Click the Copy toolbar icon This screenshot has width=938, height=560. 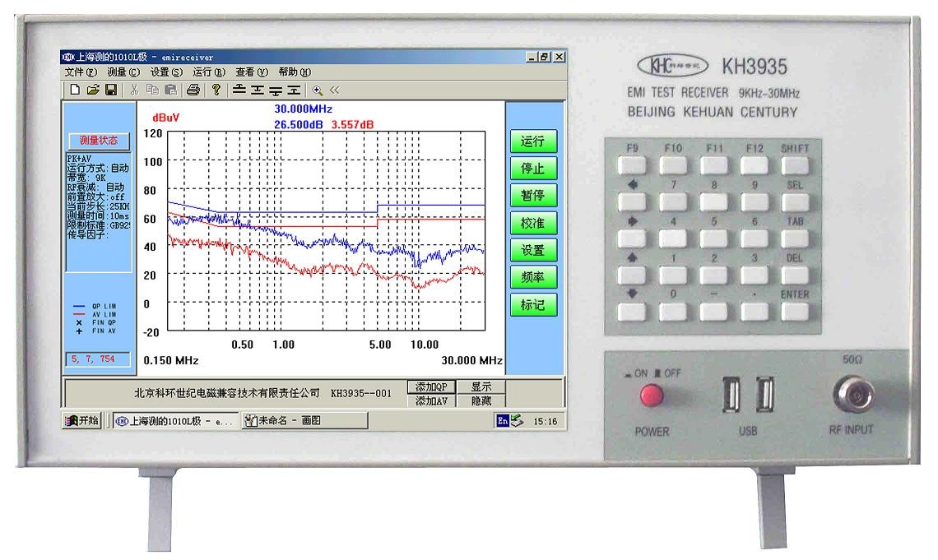[152, 90]
